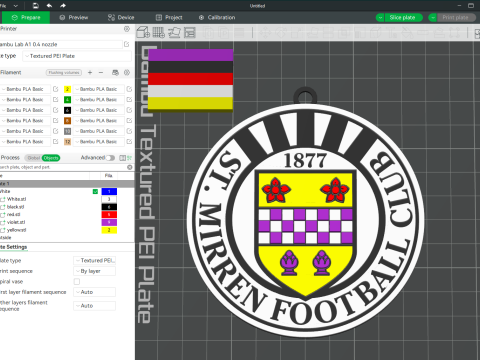The width and height of the screenshot is (480, 360).
Task: Open filament 2 Bambu PLA Basic dropdown
Action: [98, 89]
